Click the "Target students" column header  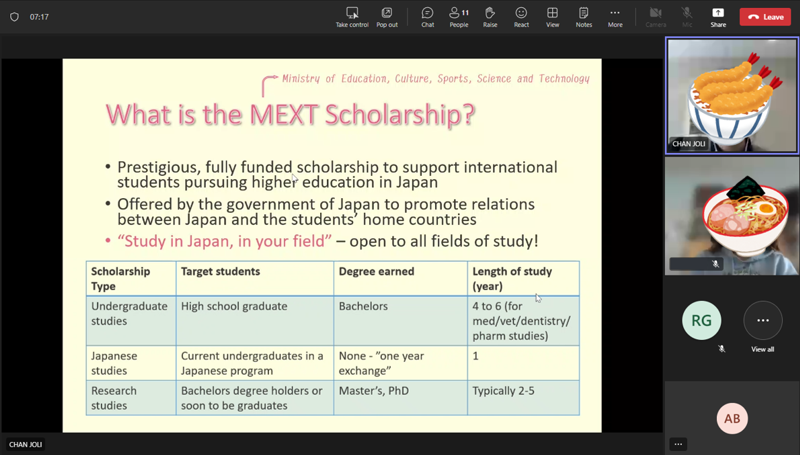(x=255, y=279)
